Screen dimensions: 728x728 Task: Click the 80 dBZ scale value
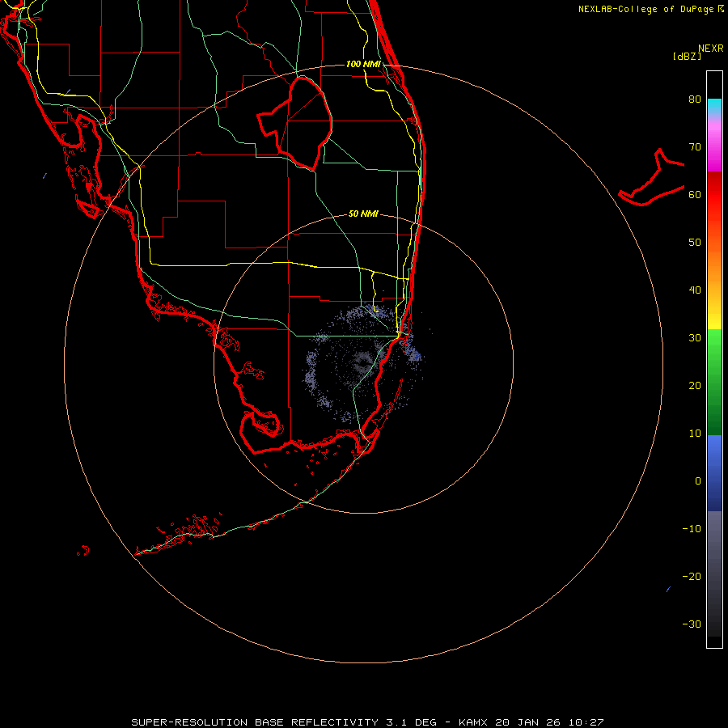(x=695, y=99)
